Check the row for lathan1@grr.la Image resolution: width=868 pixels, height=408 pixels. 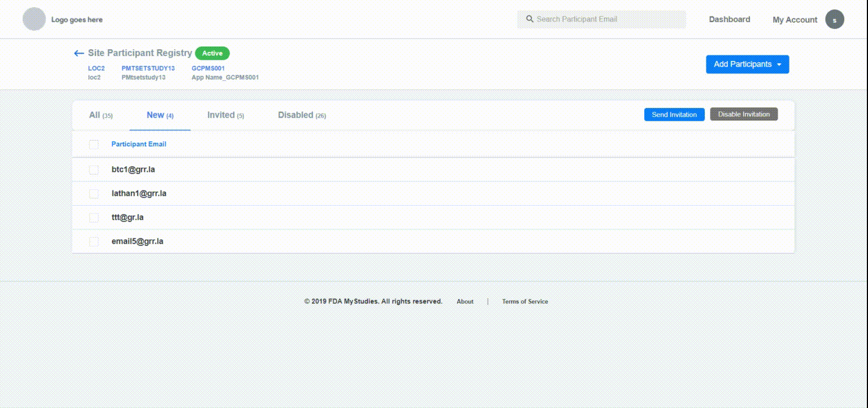[94, 193]
